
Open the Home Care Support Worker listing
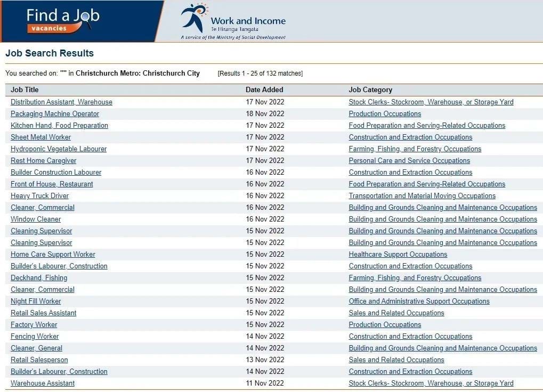[53, 255]
